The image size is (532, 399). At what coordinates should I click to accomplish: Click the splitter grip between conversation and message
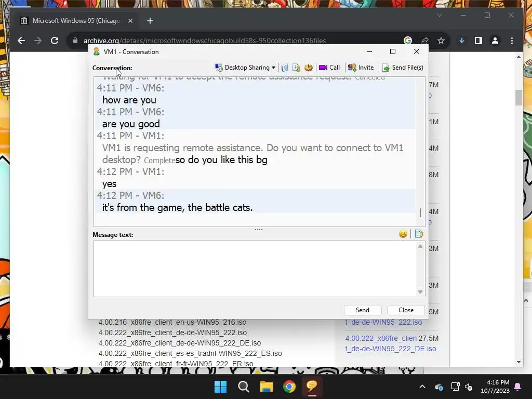[259, 230]
